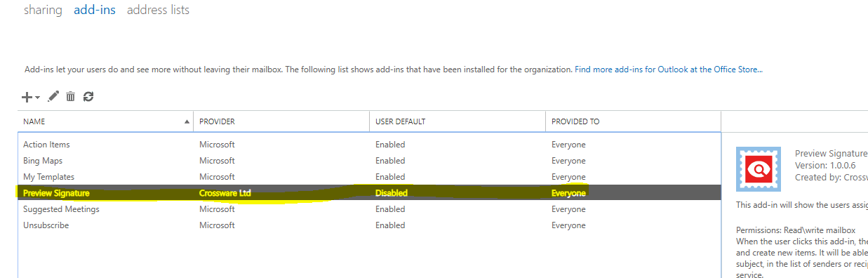Viewport: 868px width, 278px height.
Task: Select the Suggested Meetings add-in row
Action: (369, 209)
